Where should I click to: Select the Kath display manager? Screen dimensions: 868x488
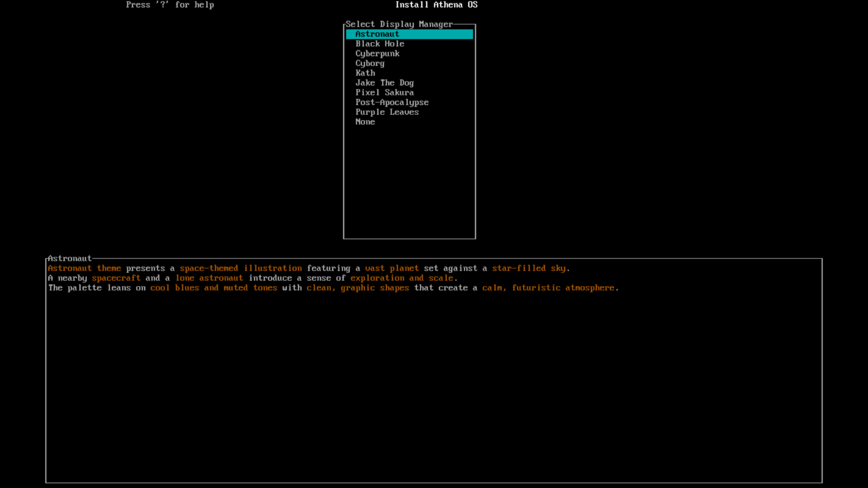point(365,73)
